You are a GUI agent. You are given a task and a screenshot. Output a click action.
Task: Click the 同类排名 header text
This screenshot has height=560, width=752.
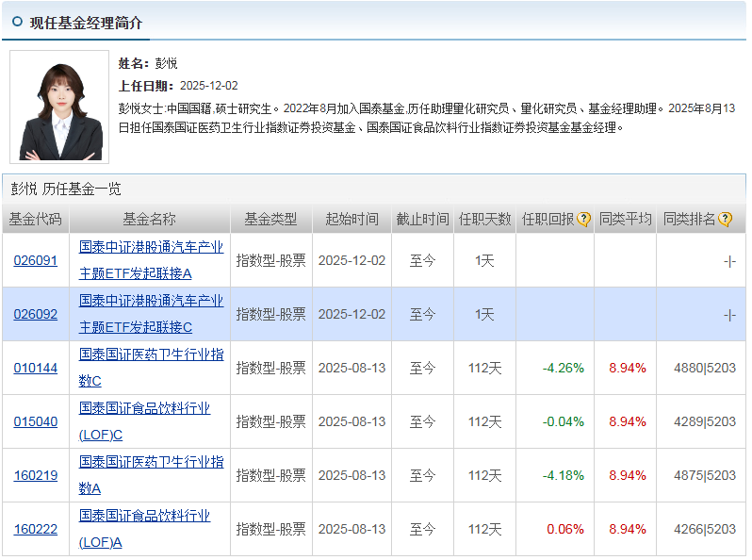690,220
